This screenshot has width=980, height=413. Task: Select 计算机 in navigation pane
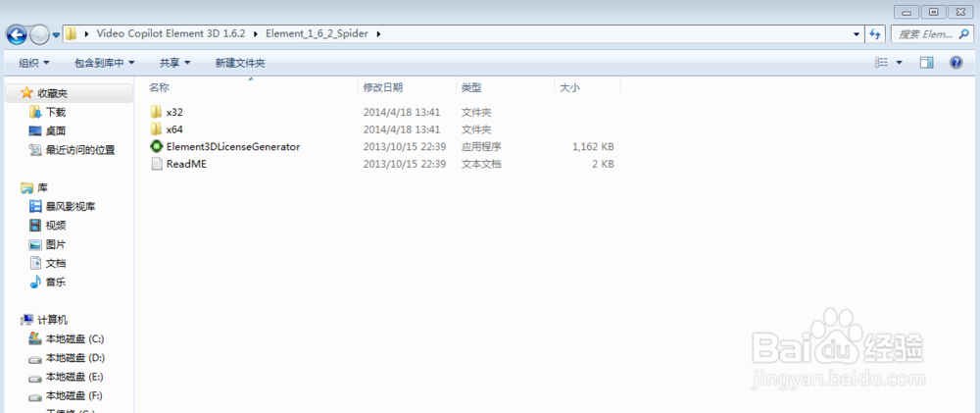pos(53,320)
